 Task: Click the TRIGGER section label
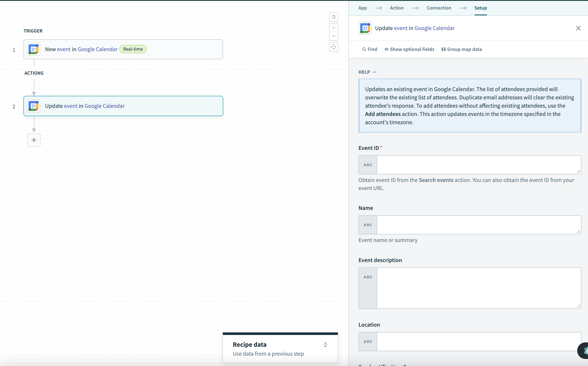click(x=33, y=31)
